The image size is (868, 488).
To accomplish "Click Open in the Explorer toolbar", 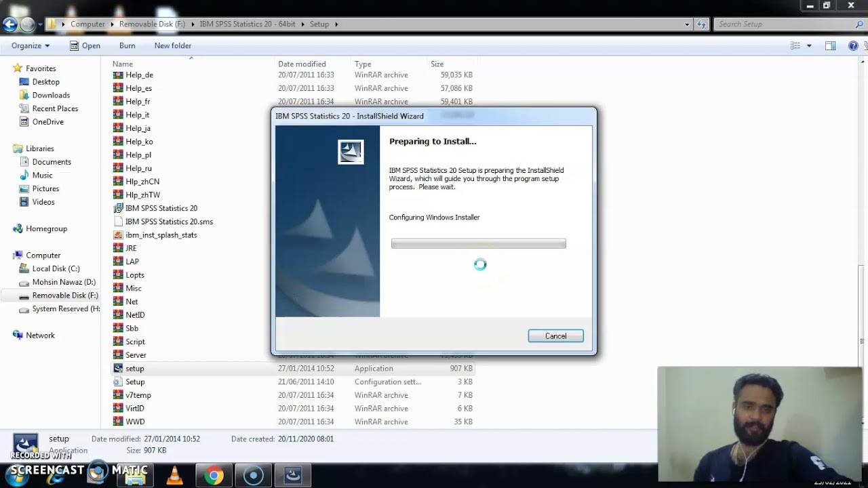I will [85, 46].
